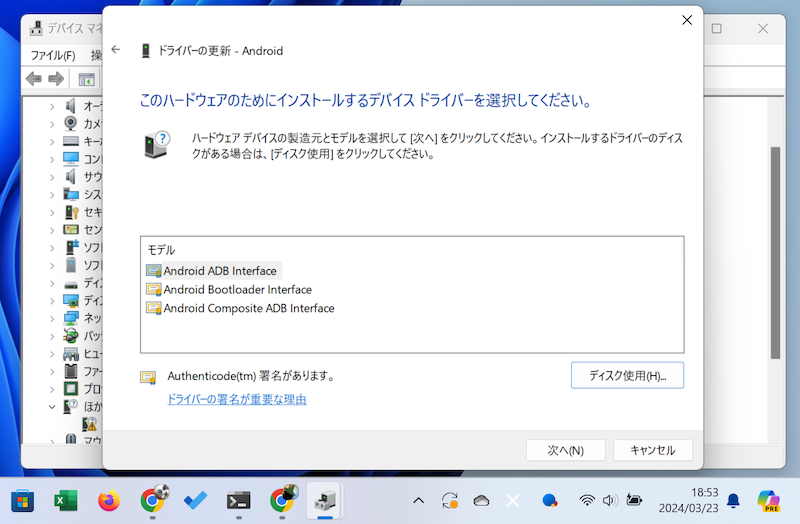Open the terminal app in taskbar

tap(238, 500)
